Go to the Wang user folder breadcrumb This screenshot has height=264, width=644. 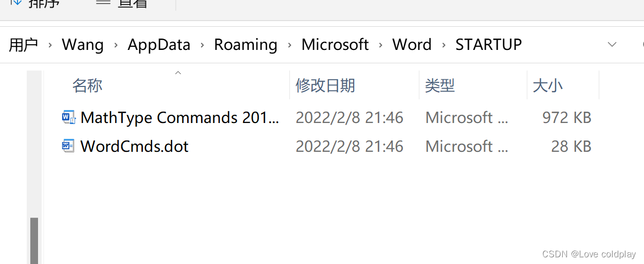point(83,45)
